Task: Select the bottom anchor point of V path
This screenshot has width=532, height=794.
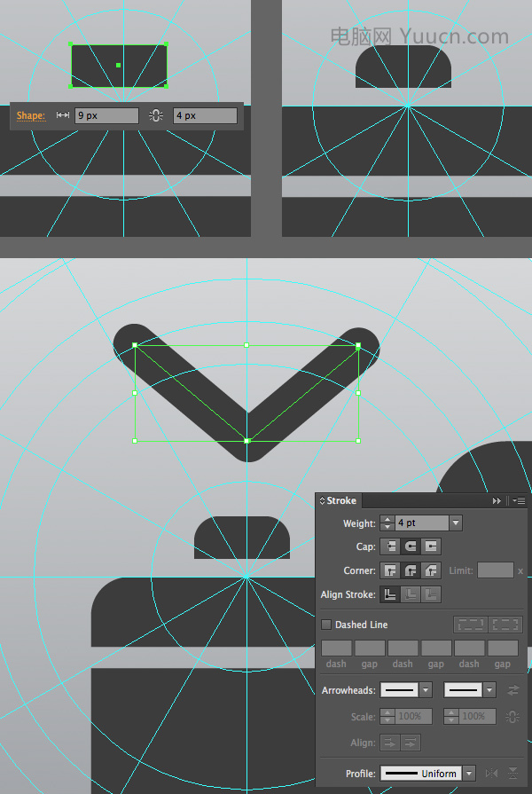Action: [247, 441]
